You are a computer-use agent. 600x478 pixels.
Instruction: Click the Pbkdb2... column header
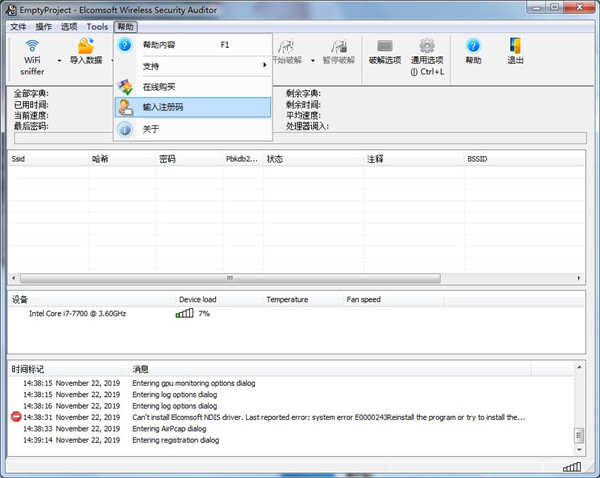(x=243, y=159)
